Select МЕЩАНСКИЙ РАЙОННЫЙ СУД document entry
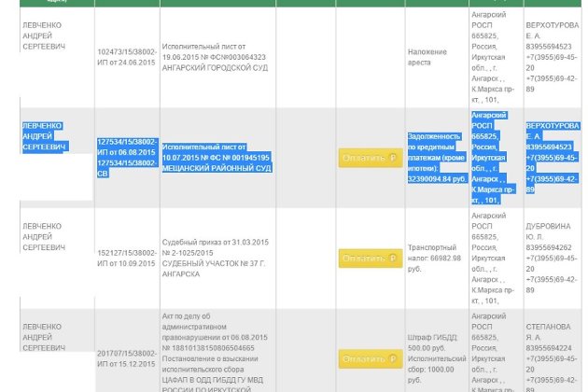The width and height of the screenshot is (588, 392). 216,169
